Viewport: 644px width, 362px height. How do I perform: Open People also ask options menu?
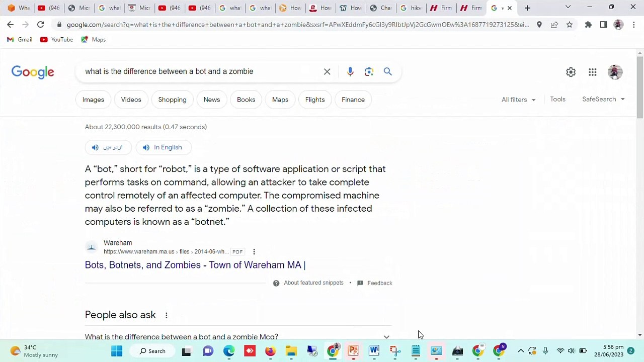(166, 315)
